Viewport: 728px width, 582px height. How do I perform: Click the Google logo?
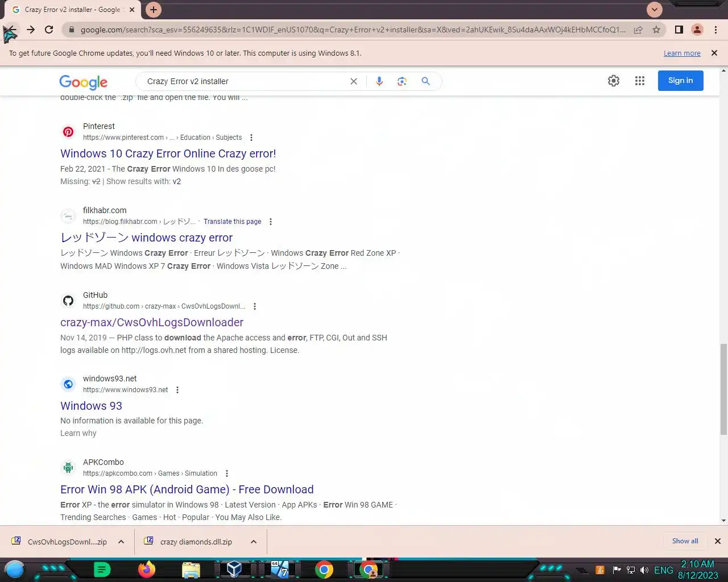click(84, 82)
